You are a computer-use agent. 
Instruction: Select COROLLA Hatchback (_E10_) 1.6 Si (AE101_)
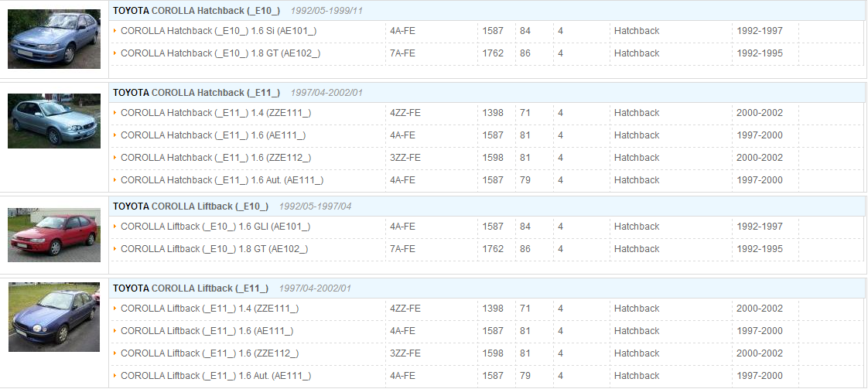point(219,31)
